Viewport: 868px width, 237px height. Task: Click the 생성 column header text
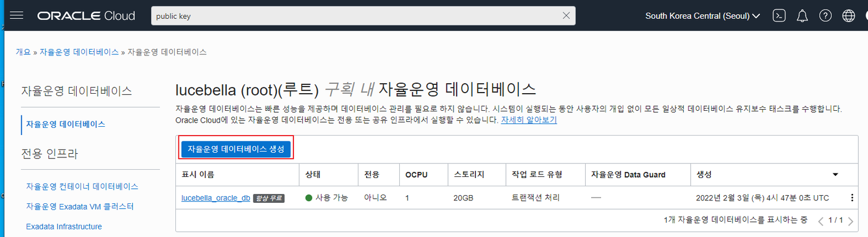tap(704, 175)
